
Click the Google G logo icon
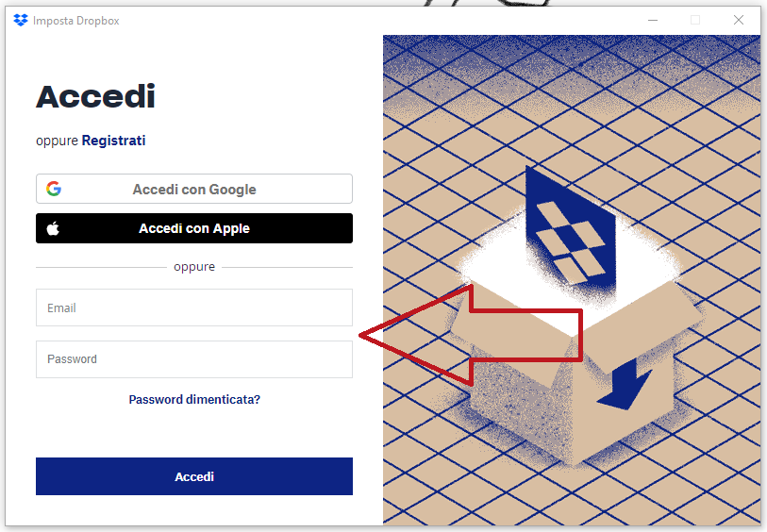[54, 189]
